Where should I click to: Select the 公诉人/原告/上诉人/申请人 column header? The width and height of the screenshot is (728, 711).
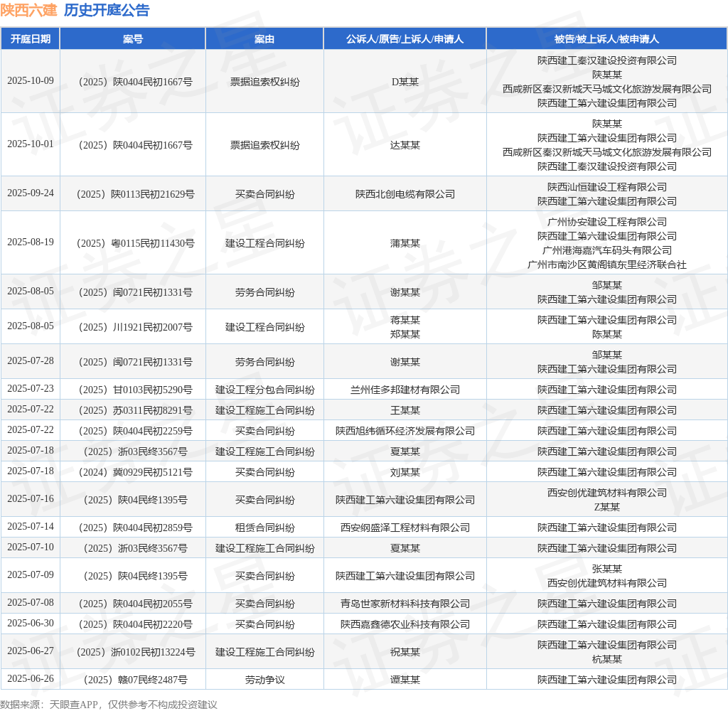(x=405, y=39)
